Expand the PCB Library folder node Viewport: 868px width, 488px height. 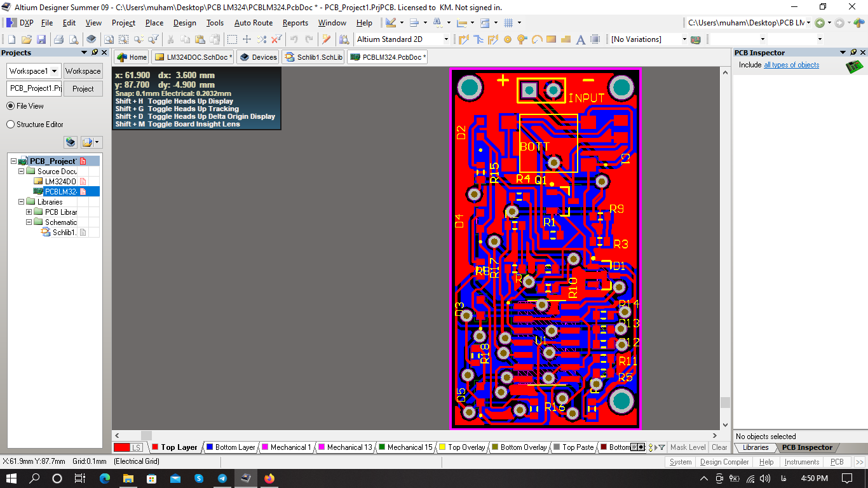29,212
